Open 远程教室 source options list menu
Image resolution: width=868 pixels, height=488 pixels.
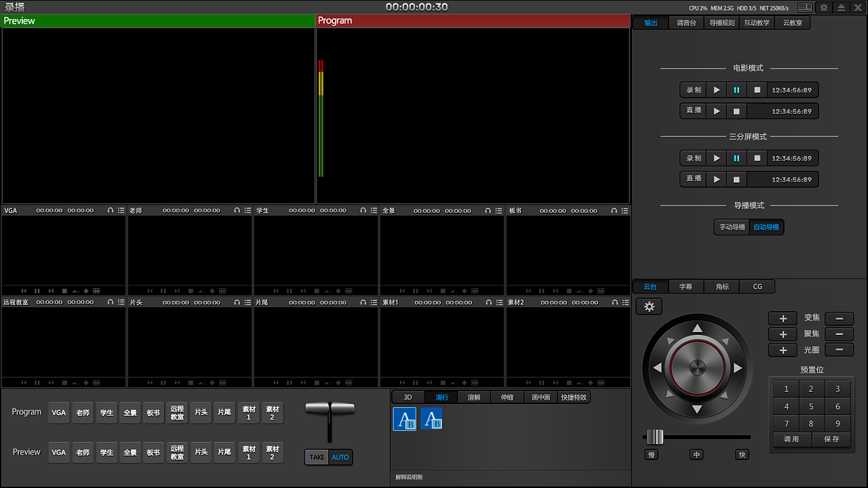121,302
